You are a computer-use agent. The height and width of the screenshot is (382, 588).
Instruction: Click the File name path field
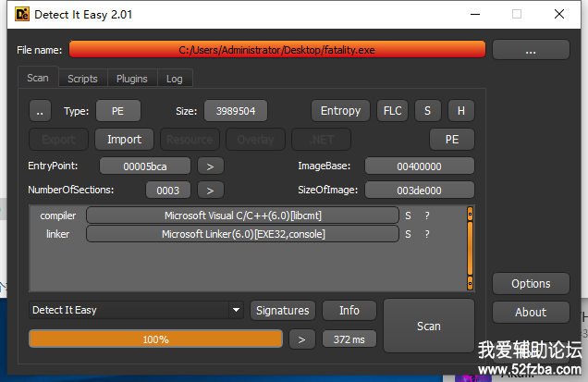[x=277, y=50]
